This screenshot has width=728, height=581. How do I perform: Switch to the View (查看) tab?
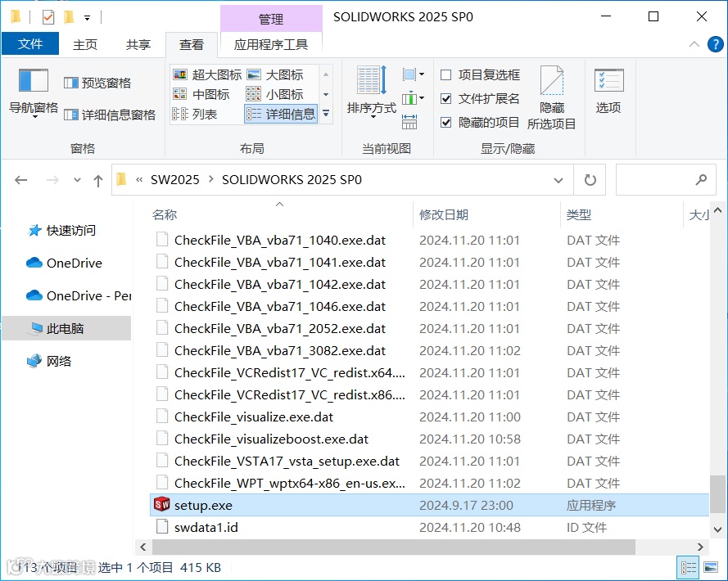(x=192, y=44)
